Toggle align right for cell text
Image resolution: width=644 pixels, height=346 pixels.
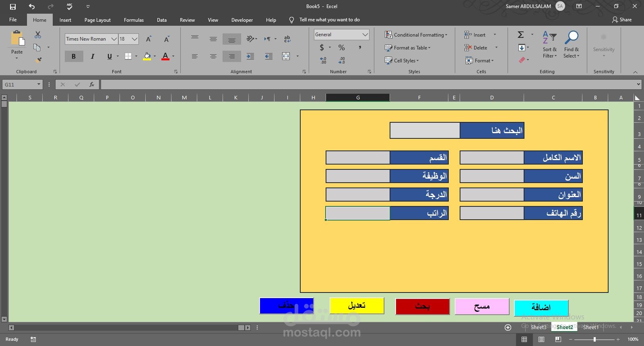tap(232, 56)
